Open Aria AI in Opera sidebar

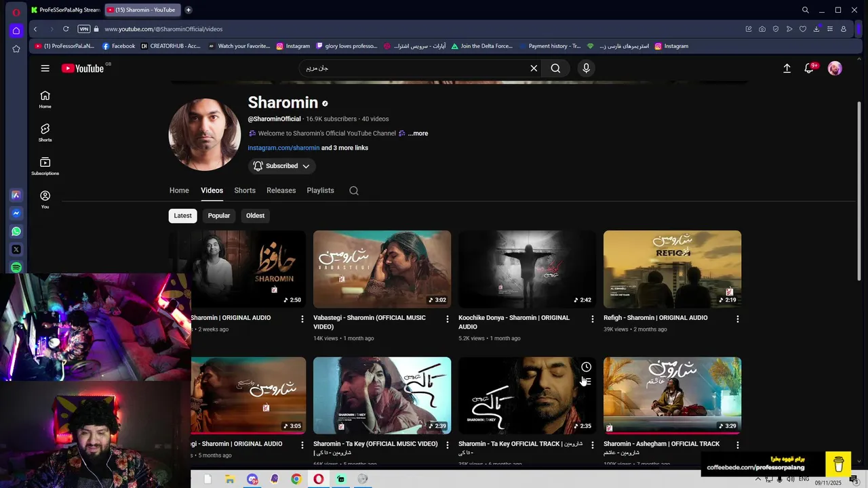tap(16, 195)
